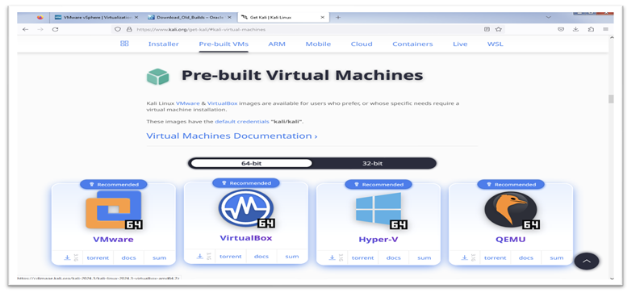The width and height of the screenshot is (644, 297).
Task: View the QEMU sum checksum
Action: (557, 258)
